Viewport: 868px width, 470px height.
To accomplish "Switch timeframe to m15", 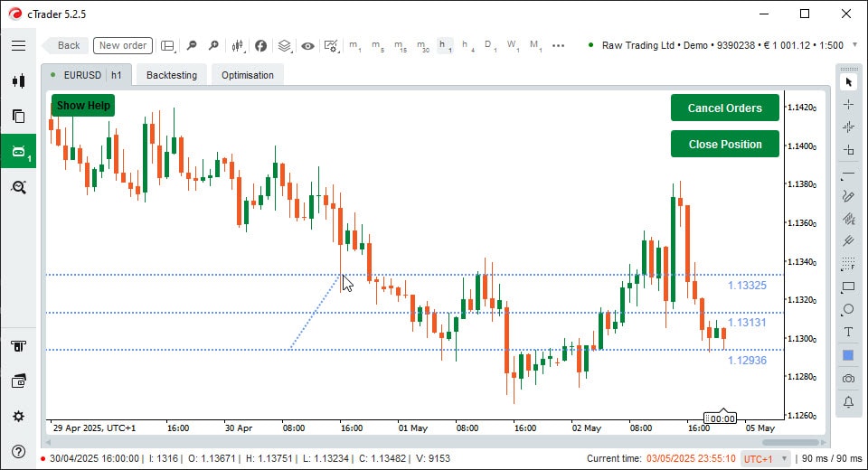I will (399, 45).
